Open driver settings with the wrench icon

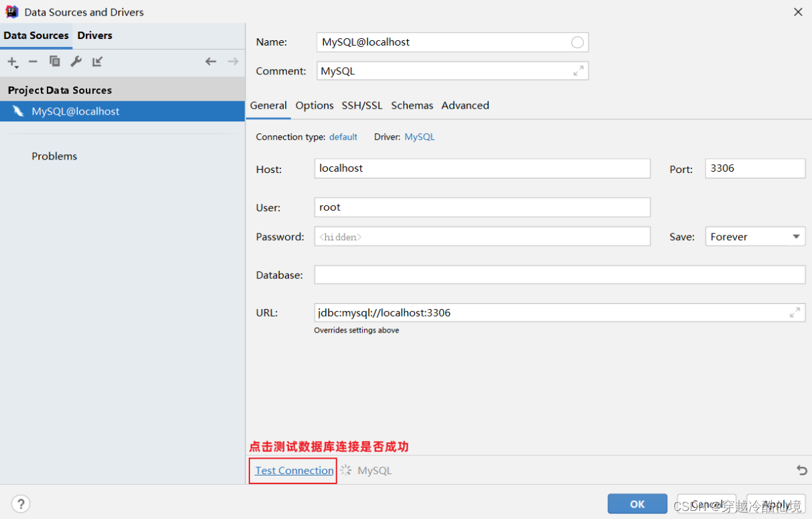76,62
